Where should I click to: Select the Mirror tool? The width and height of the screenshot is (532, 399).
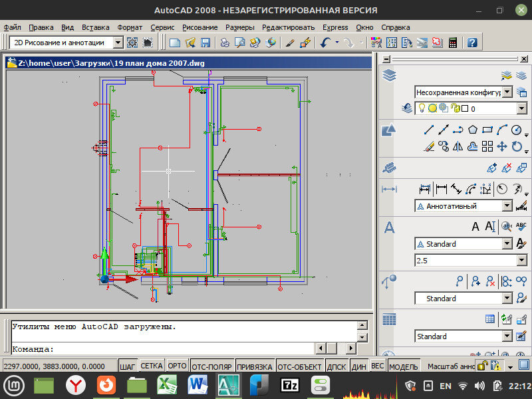458,146
